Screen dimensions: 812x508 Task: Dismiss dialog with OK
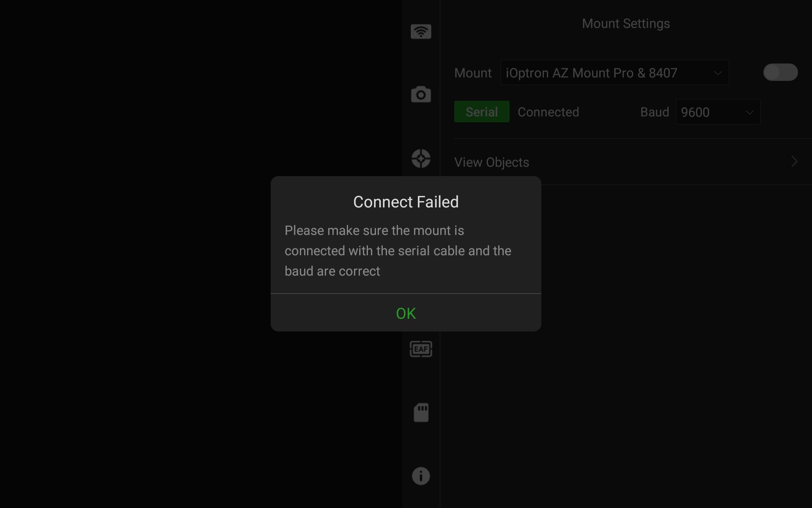pyautogui.click(x=406, y=313)
